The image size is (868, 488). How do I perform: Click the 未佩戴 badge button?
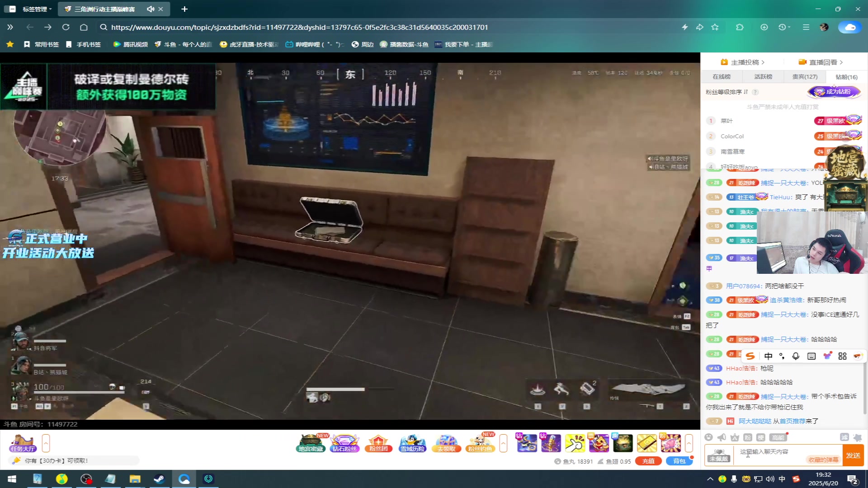(x=719, y=455)
